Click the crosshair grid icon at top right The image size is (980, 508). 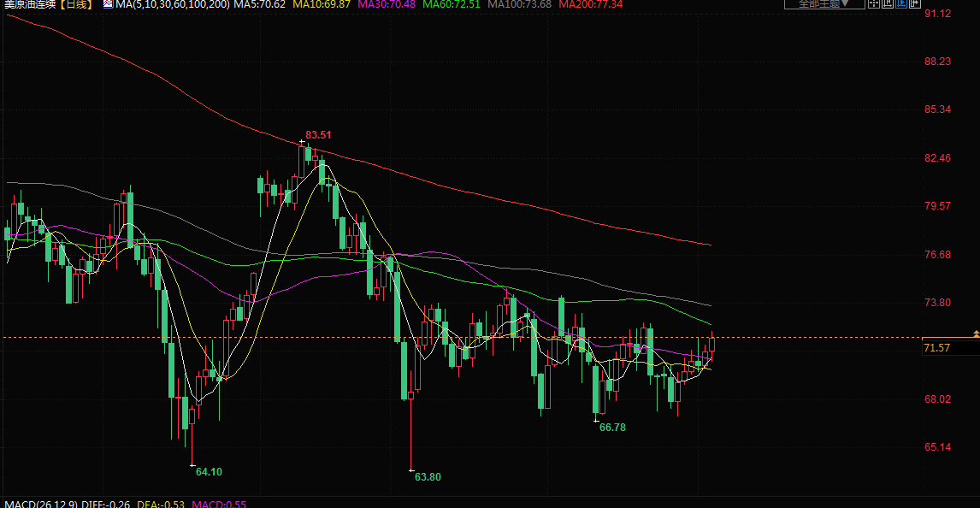click(x=873, y=3)
